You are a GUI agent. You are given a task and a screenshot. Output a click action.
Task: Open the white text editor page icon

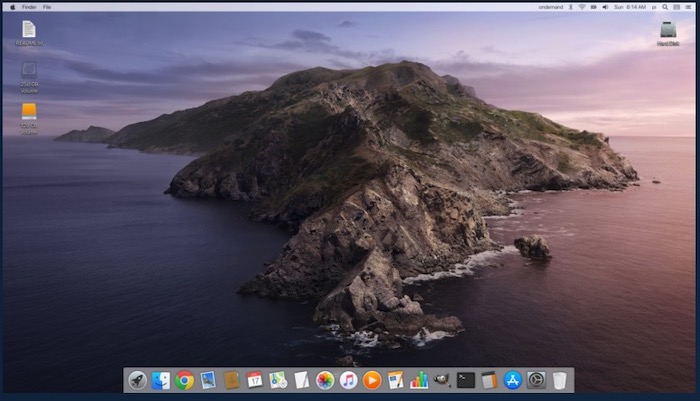click(x=302, y=380)
